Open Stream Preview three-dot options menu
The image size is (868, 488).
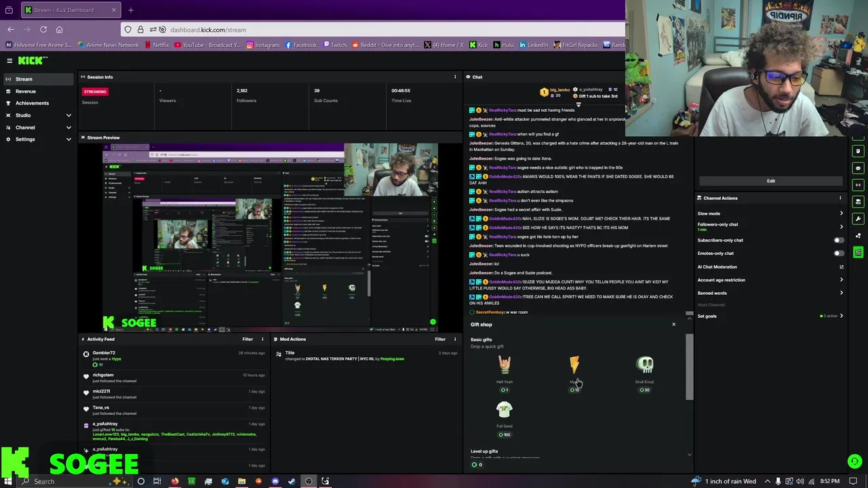coord(455,138)
